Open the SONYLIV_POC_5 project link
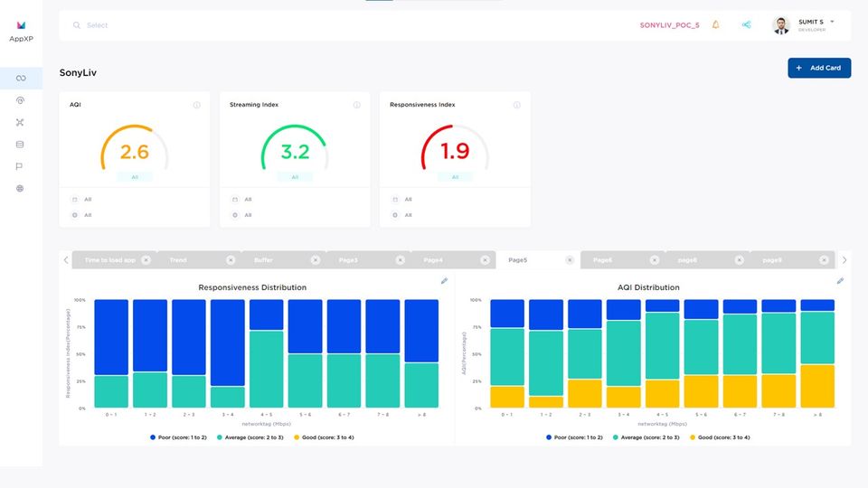 [669, 25]
